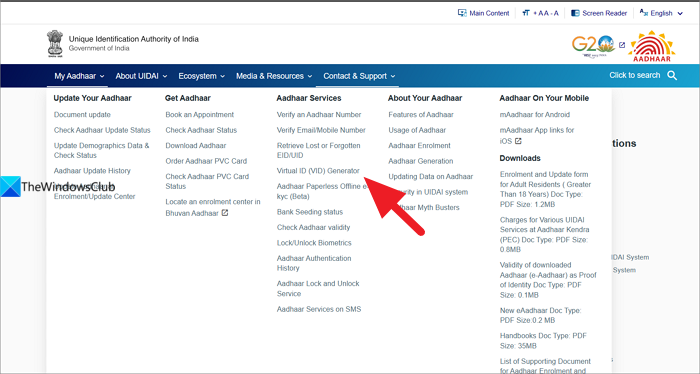Open Retrieve Lost or Forgotten EID/UID
The width and height of the screenshot is (700, 374).
click(x=318, y=150)
